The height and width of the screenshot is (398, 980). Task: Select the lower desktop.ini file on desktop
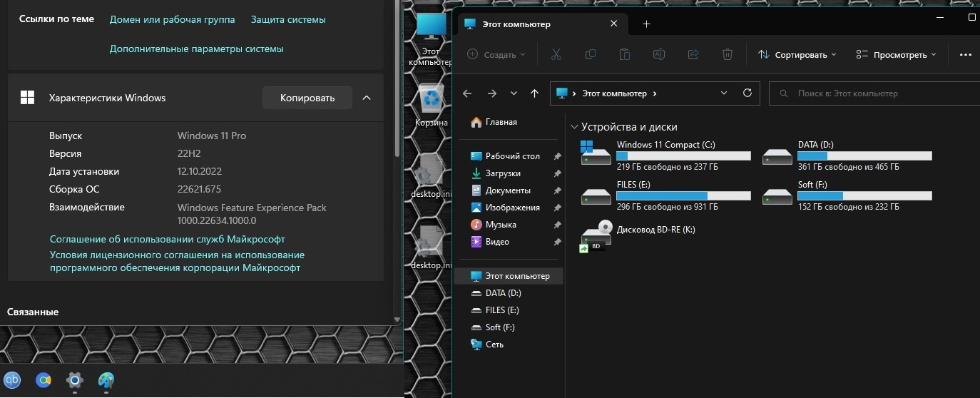(431, 247)
